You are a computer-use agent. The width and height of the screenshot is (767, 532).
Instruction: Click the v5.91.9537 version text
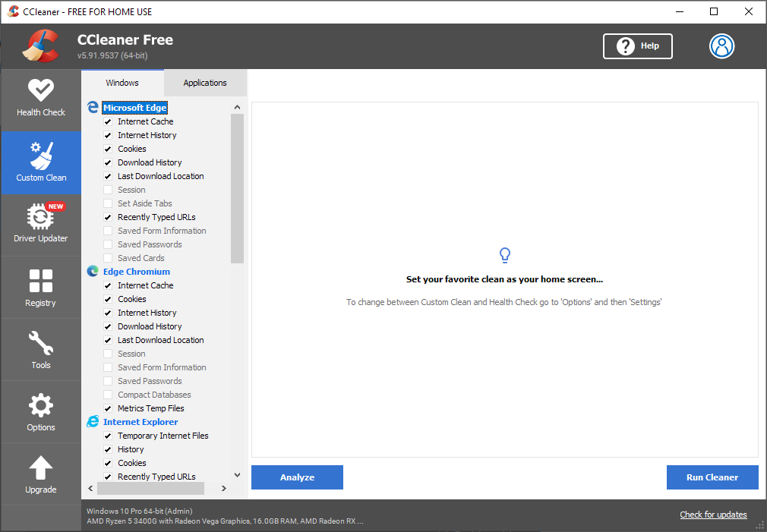112,55
